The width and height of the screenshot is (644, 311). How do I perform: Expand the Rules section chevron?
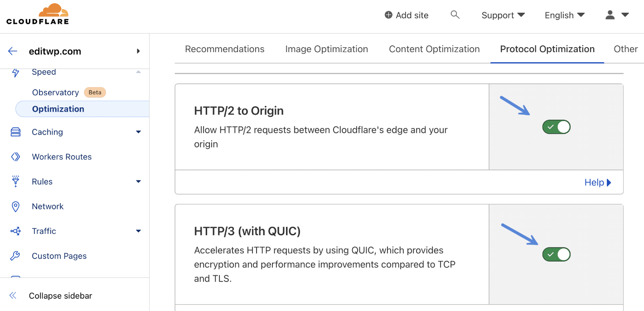point(138,181)
